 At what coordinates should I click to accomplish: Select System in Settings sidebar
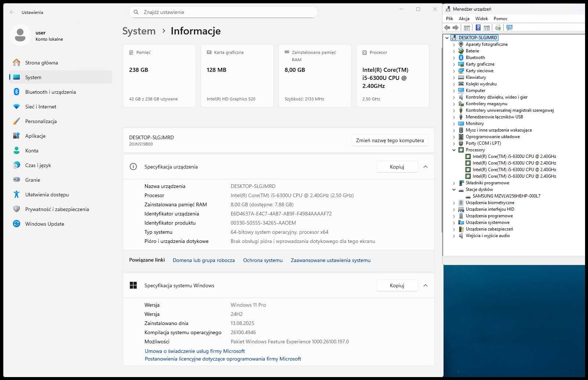point(61,77)
